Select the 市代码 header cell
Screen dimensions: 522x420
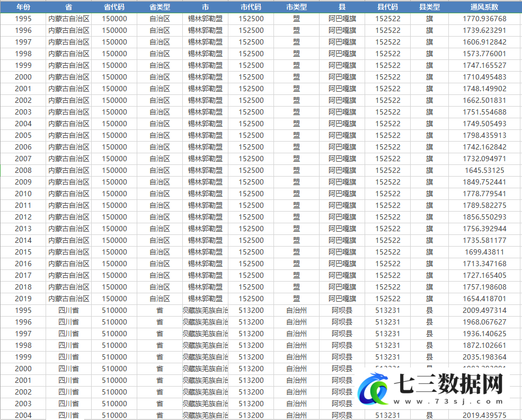(251, 7)
